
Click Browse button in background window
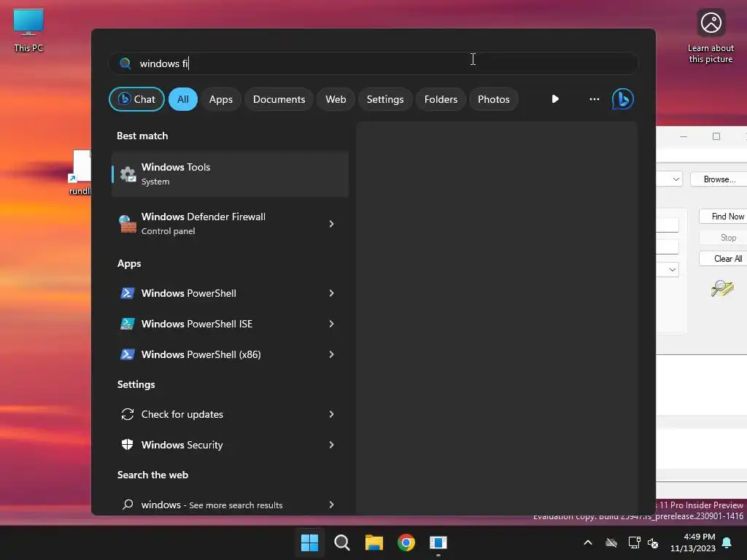click(719, 179)
